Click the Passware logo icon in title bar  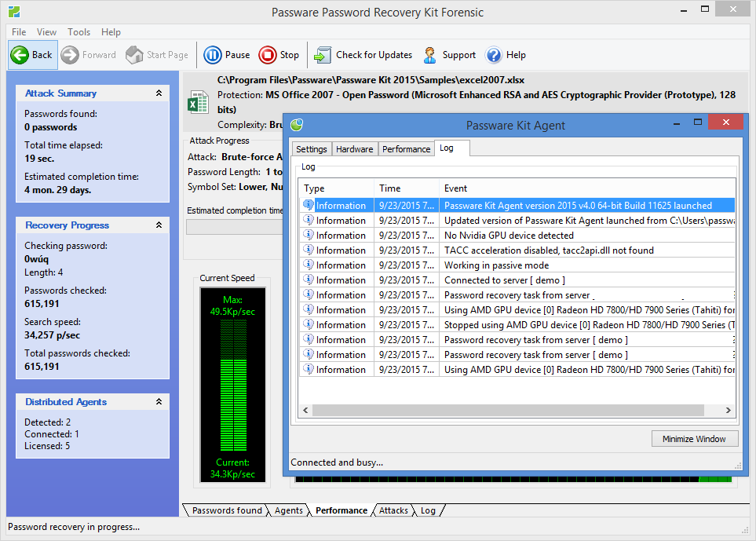[13, 12]
